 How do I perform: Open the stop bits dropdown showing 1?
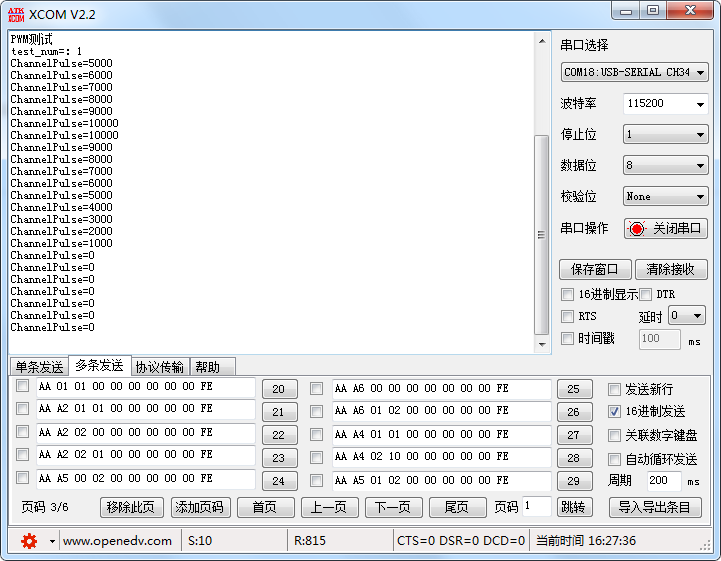point(665,135)
